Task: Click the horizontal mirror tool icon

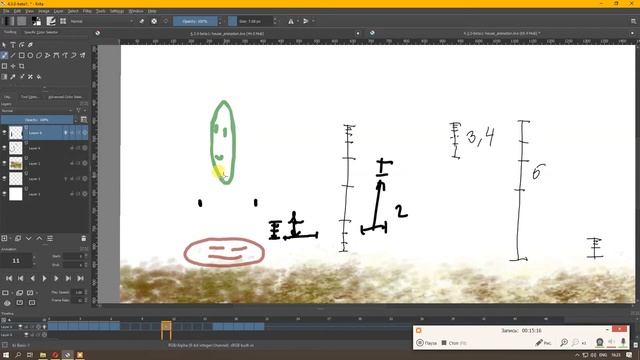Action: (x=291, y=21)
